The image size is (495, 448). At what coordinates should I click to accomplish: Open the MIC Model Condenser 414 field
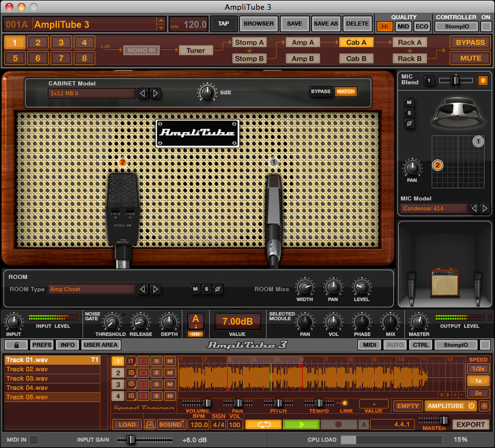(434, 209)
